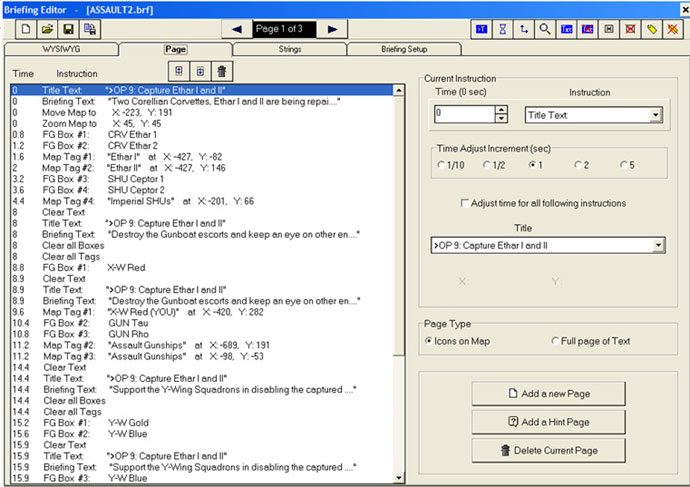Click Add a new Page button

tap(548, 393)
